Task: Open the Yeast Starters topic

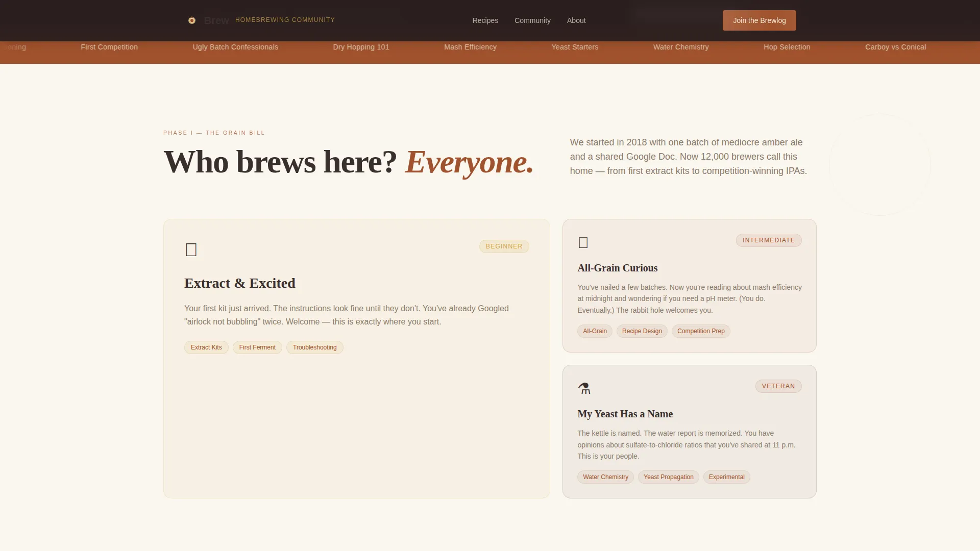Action: [575, 47]
